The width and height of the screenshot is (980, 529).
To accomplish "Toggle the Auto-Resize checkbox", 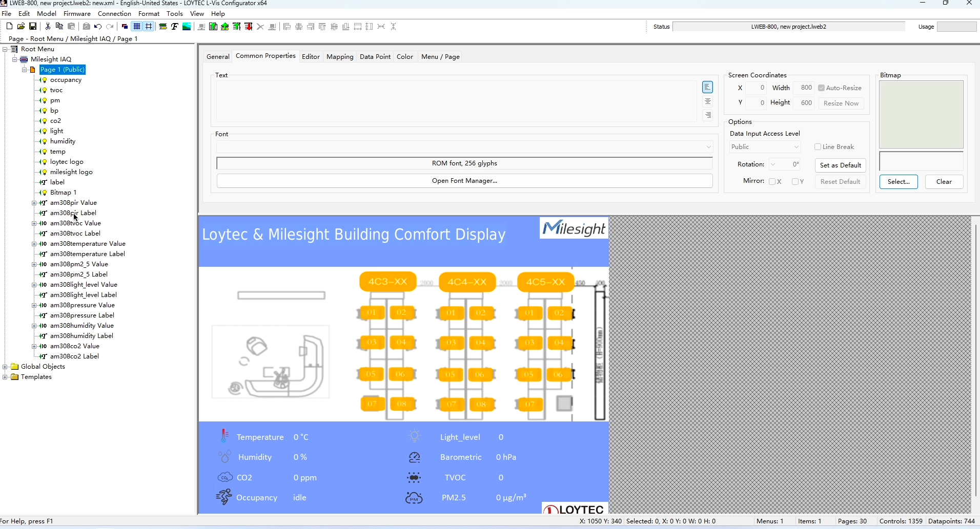I will (822, 88).
